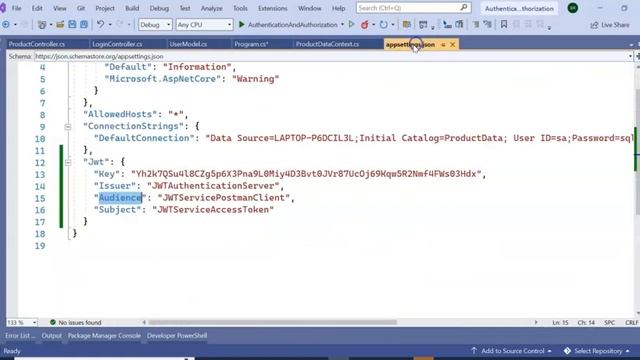This screenshot has height=360, width=640.
Task: Open the File menu
Action: [16, 8]
